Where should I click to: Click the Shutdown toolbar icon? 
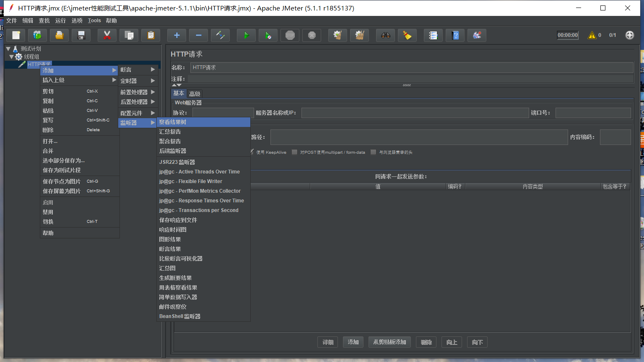312,36
